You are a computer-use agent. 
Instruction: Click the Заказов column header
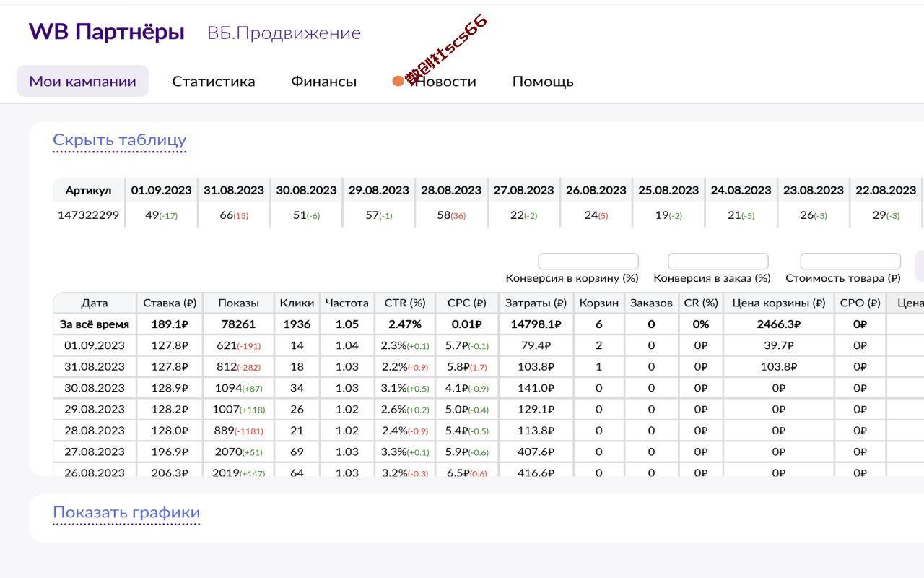coord(651,303)
